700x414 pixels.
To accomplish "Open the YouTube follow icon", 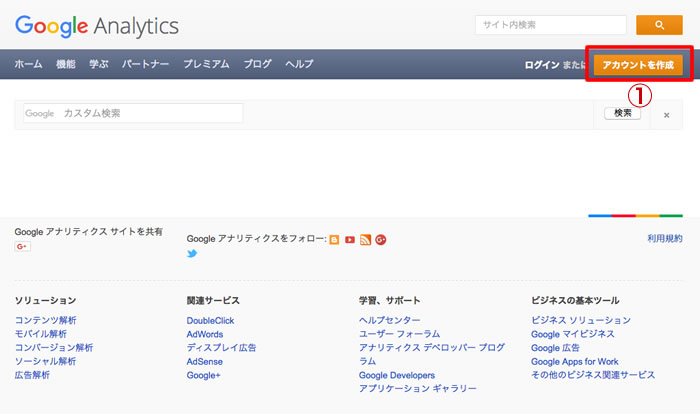I will click(x=350, y=240).
